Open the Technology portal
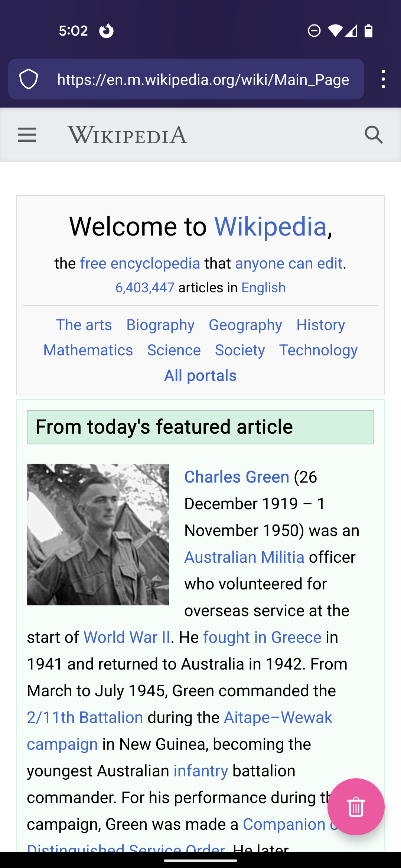401x868 pixels. click(x=318, y=350)
